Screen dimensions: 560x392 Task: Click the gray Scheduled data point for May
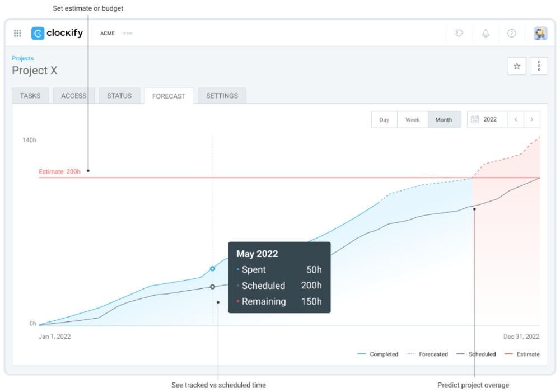pos(212,287)
